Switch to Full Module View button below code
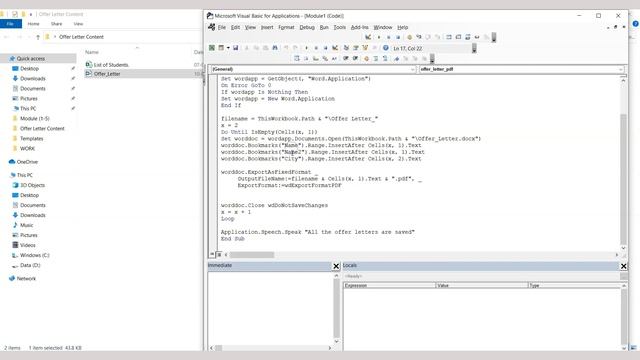Viewport: 640px width, 360px height. coord(219,254)
